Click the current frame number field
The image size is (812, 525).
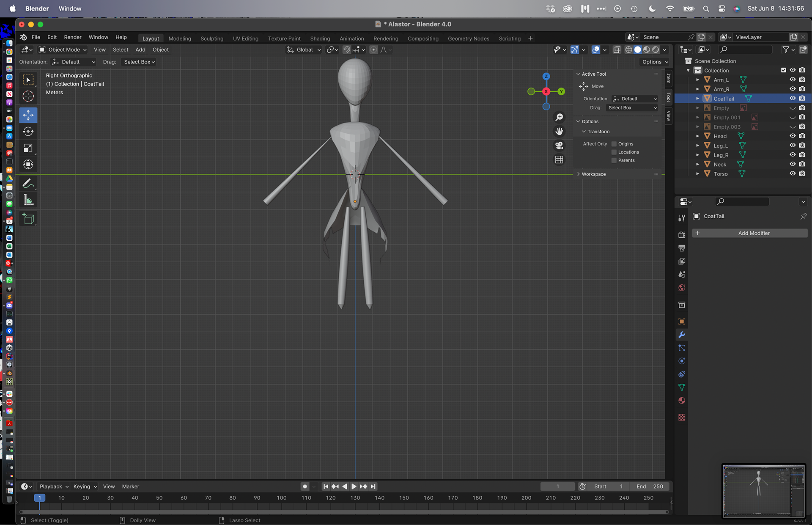coord(558,487)
